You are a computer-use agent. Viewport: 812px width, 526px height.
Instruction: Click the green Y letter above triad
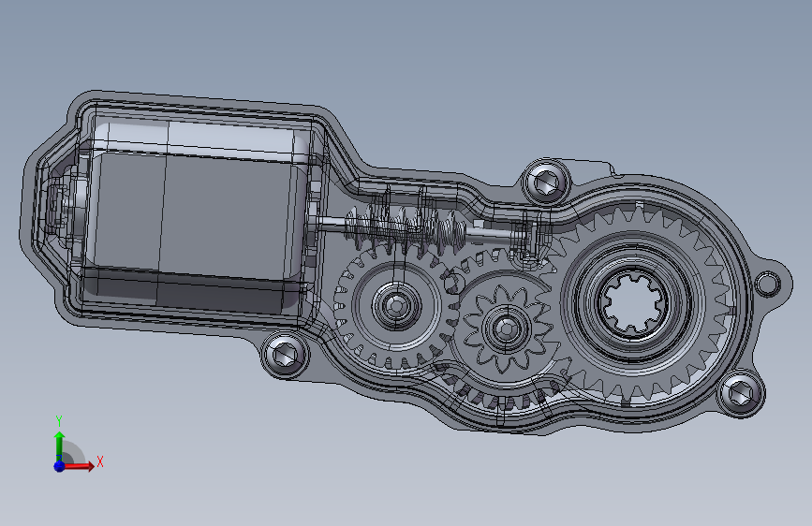59,421
